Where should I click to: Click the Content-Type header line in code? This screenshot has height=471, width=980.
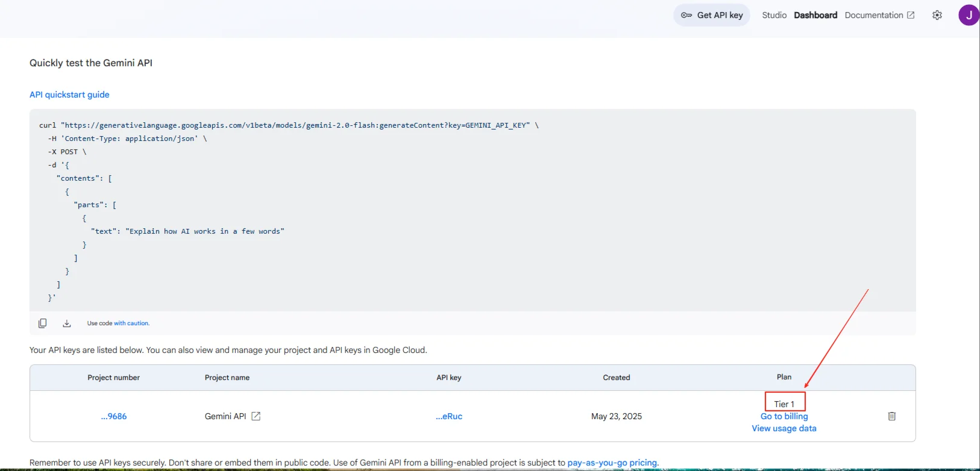point(127,139)
